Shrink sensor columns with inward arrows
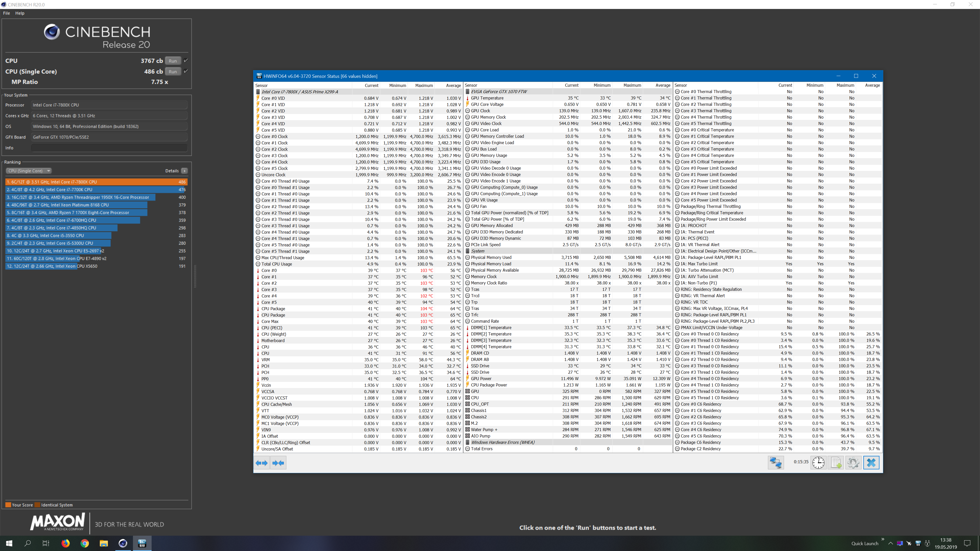The width and height of the screenshot is (980, 551). click(x=278, y=463)
